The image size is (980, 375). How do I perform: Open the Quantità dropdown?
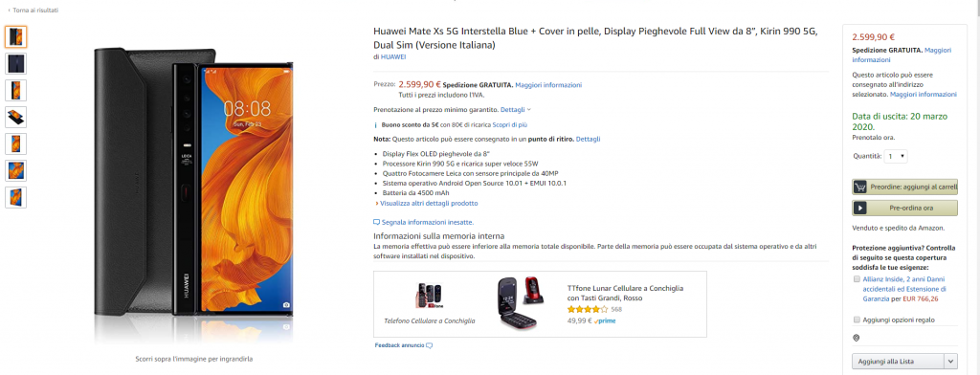[896, 156]
